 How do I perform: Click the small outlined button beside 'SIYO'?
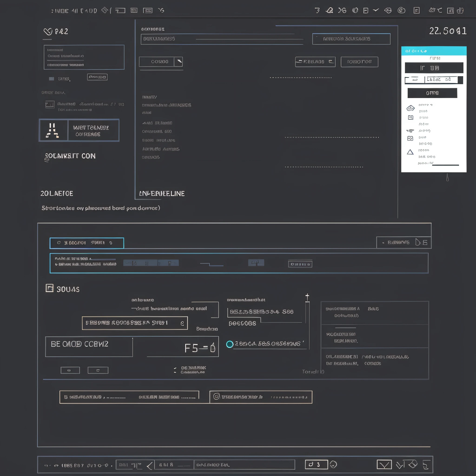tap(97, 77)
